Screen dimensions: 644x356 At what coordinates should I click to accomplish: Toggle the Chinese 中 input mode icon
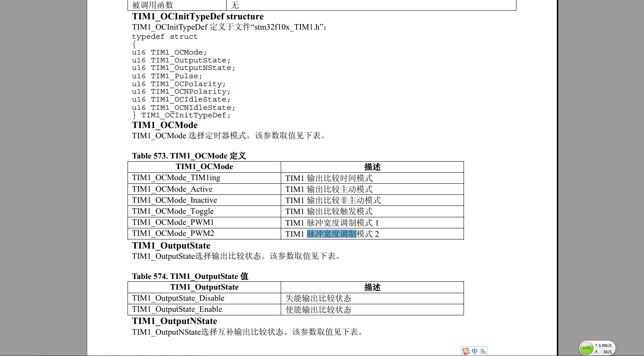(475, 351)
